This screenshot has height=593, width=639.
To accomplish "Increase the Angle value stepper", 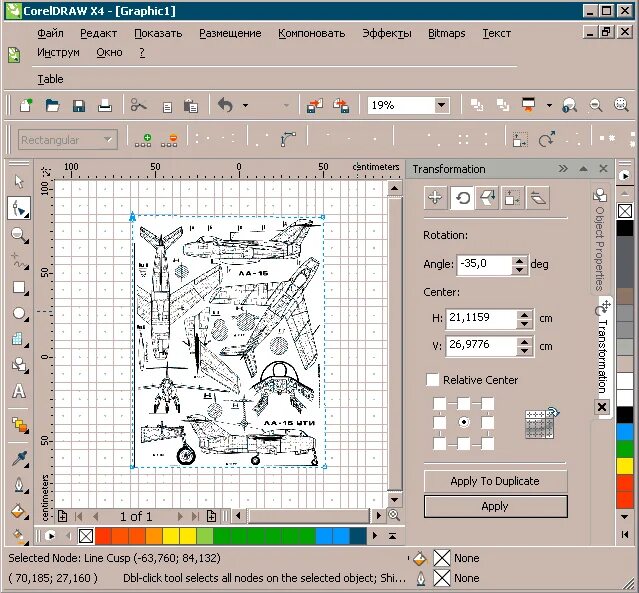I will coord(519,260).
